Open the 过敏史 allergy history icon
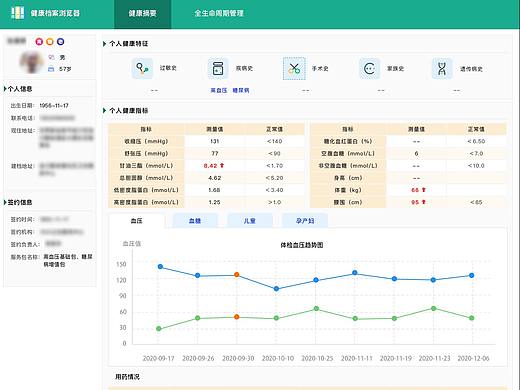The image size is (520, 390). click(142, 69)
